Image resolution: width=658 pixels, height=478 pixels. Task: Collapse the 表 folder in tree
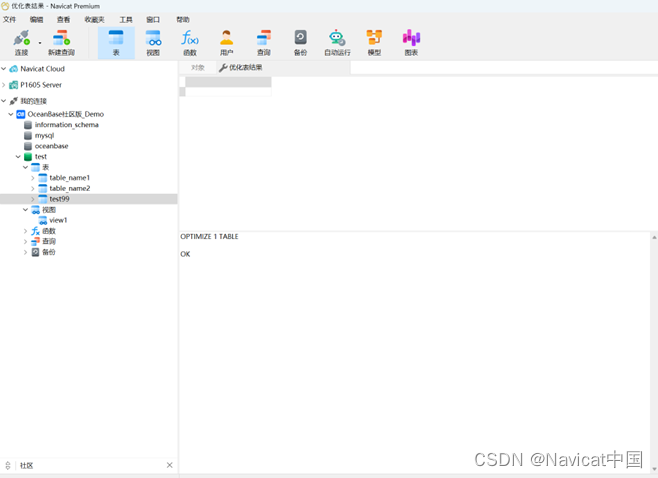pyautogui.click(x=26, y=167)
